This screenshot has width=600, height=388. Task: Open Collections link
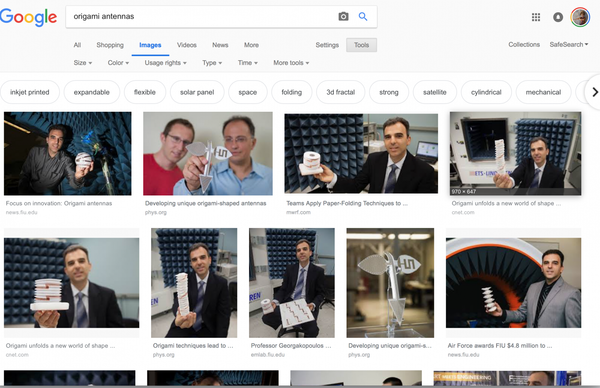[x=524, y=44]
